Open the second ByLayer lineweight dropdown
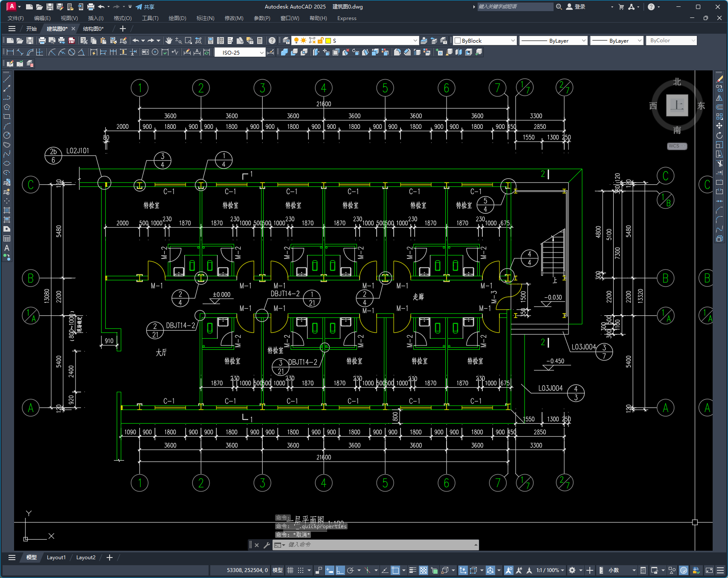The width and height of the screenshot is (728, 578). tap(617, 41)
